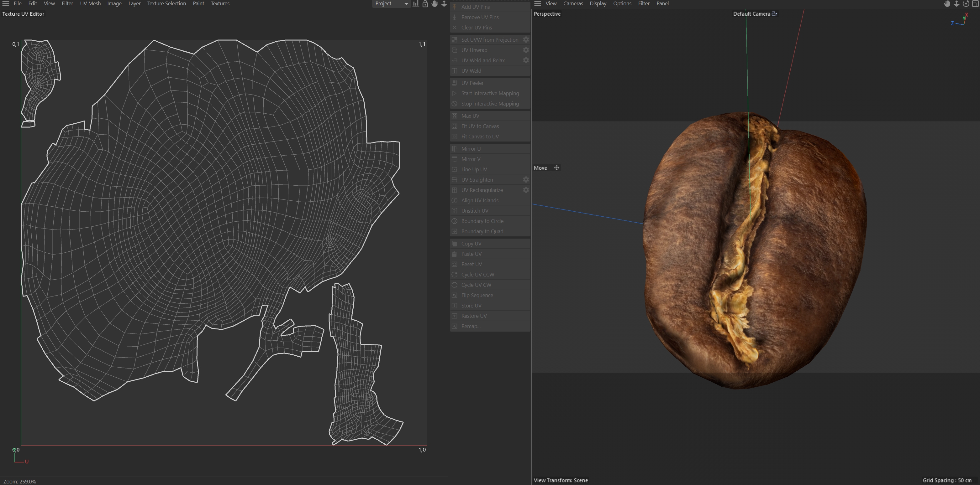Click the orbit rotate camera icon in viewport
980x485 pixels.
[966, 4]
